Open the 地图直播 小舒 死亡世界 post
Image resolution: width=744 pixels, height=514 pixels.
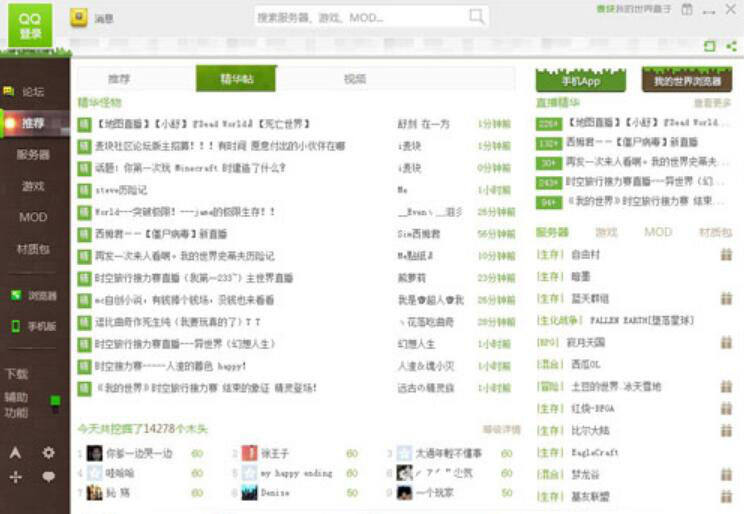tap(203, 124)
